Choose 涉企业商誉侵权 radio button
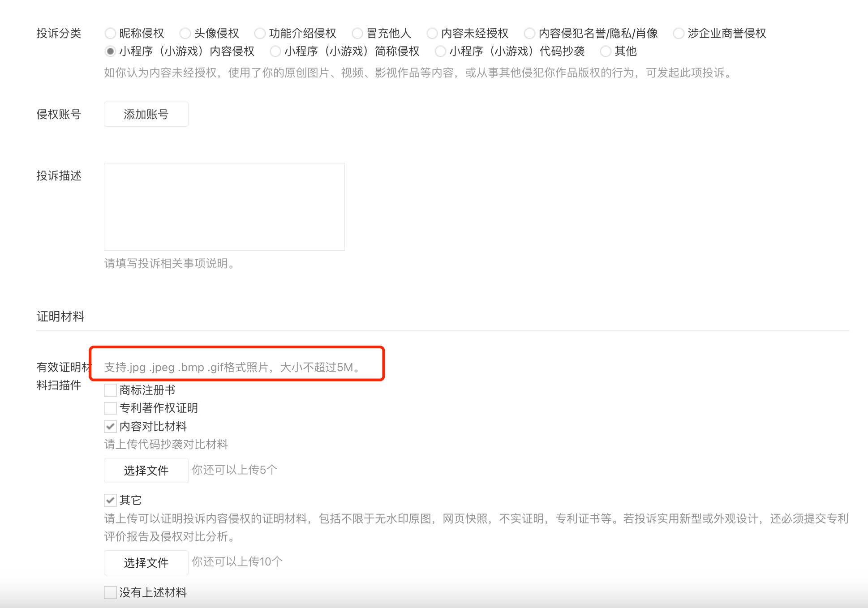This screenshot has width=868, height=608. [679, 34]
